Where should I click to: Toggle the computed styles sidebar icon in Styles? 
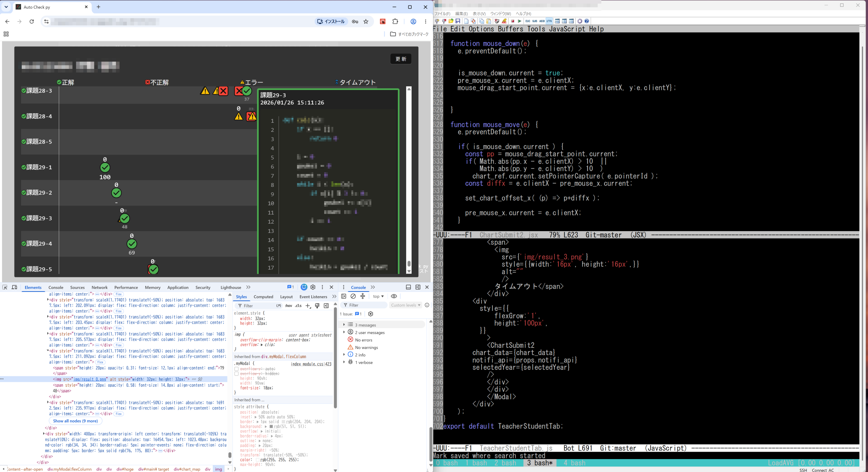[326, 305]
